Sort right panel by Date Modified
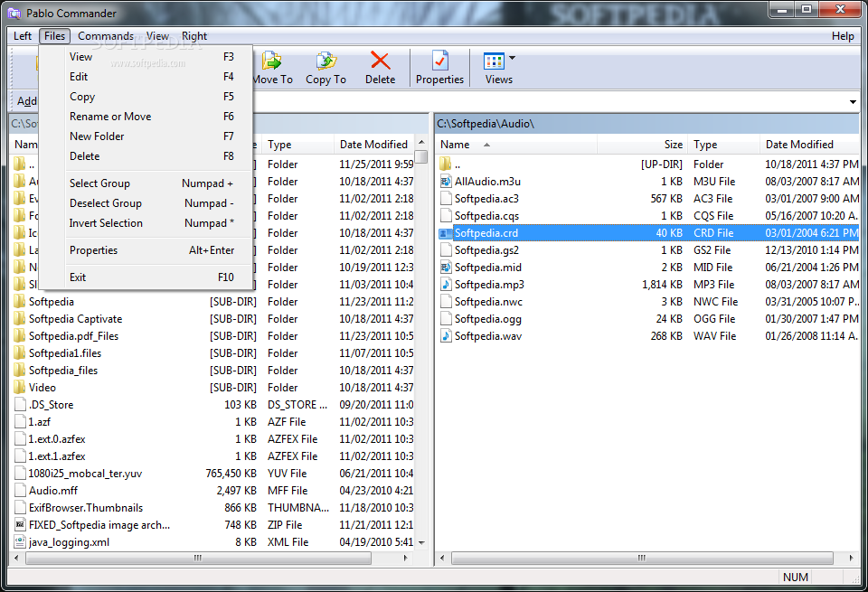The height and width of the screenshot is (592, 868). pos(809,145)
